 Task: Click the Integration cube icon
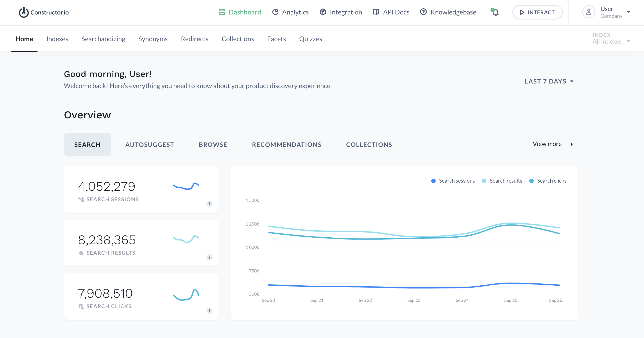[323, 12]
